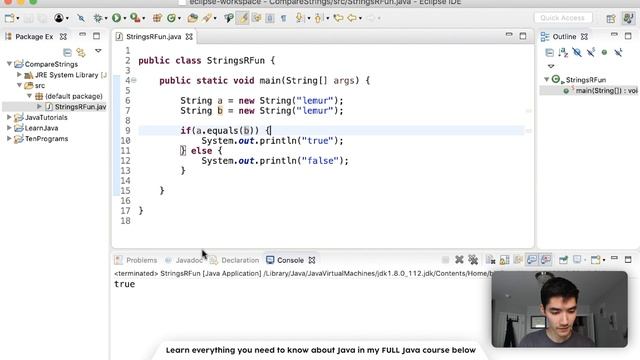Screen dimensions: 640x360
Task: Open the Package Explorer view menu triangle
Action: (98, 51)
